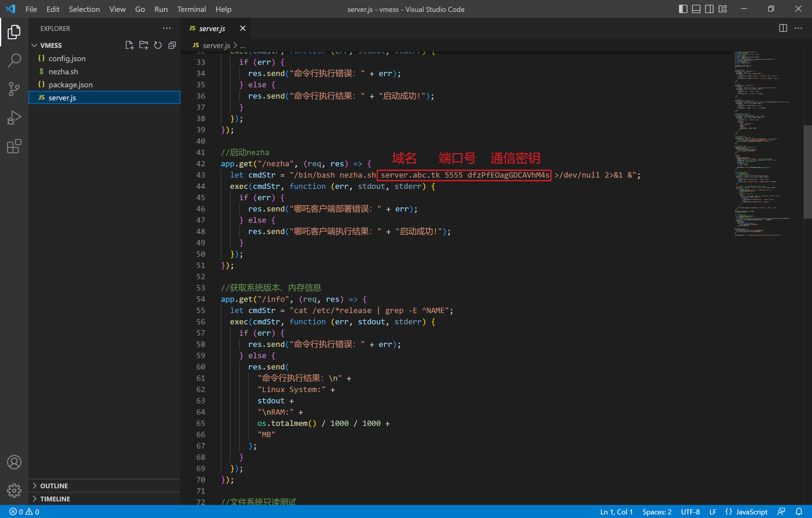The width and height of the screenshot is (812, 518).
Task: Toggle the secondary side bar button
Action: 709,9
